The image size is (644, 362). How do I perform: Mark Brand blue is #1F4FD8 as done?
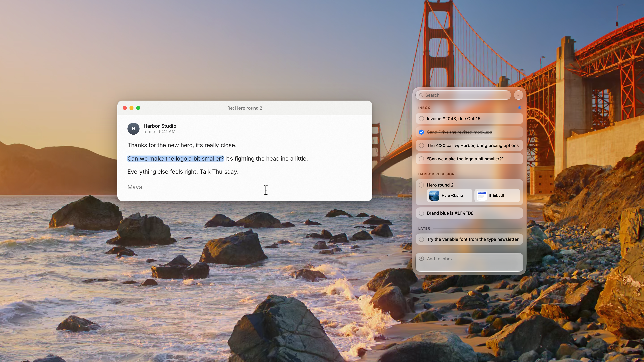pyautogui.click(x=421, y=213)
